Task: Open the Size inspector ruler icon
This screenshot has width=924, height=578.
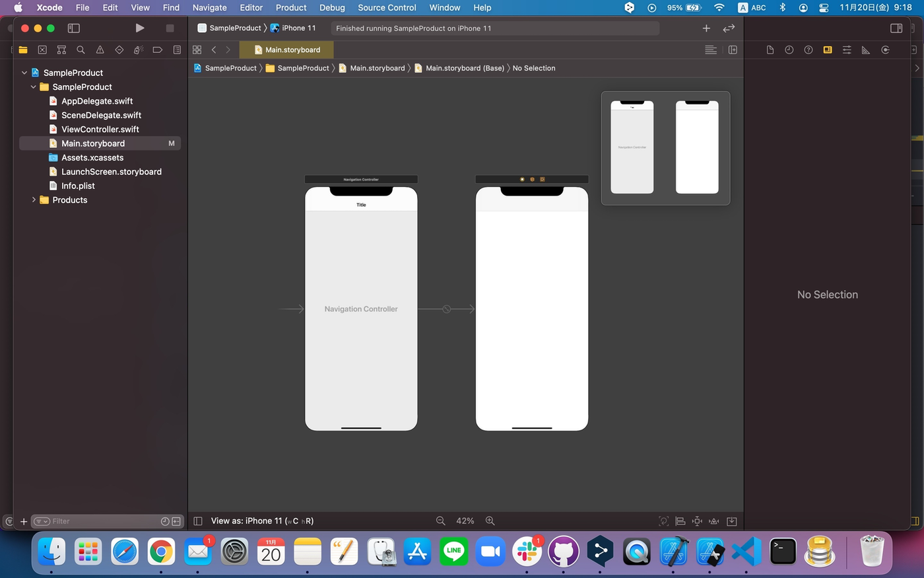Action: (866, 50)
